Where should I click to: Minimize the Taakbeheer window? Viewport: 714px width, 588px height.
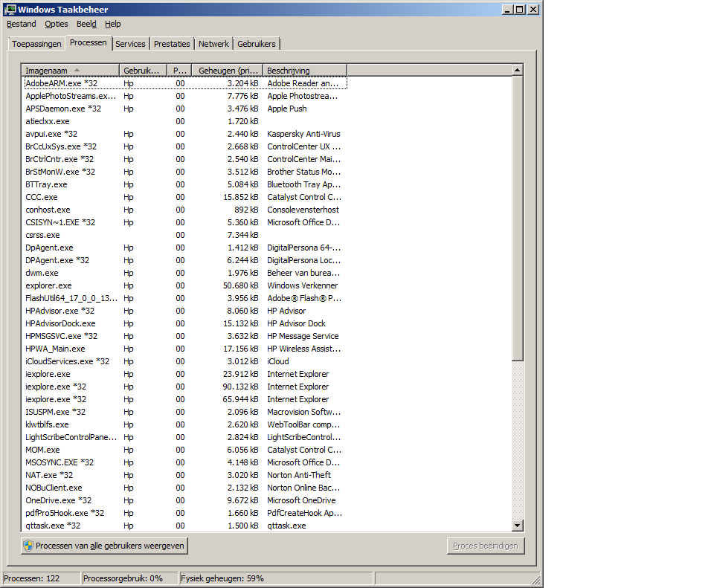507,10
